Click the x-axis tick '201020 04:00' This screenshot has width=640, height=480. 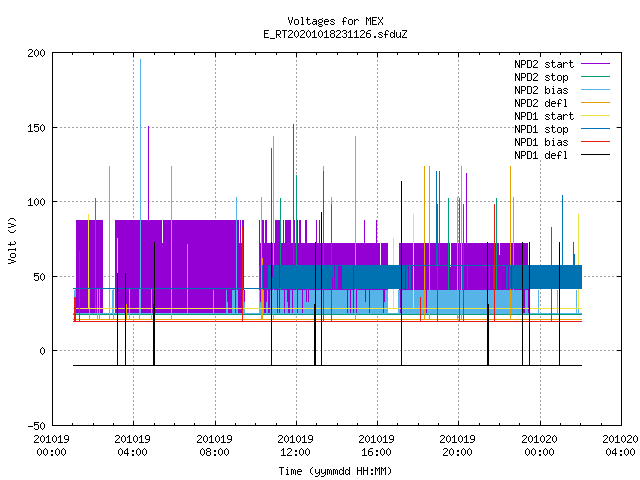pyautogui.click(x=620, y=446)
